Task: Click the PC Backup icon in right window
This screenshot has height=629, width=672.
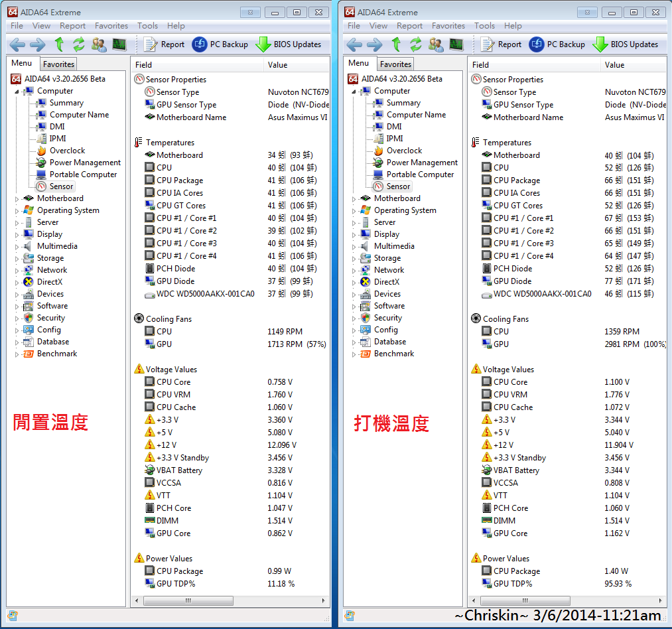Action: point(536,44)
